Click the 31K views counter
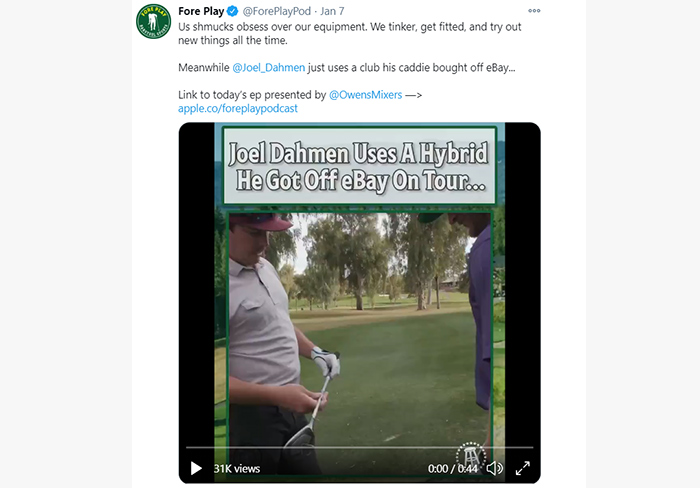Image resolution: width=700 pixels, height=488 pixels. pyautogui.click(x=237, y=468)
